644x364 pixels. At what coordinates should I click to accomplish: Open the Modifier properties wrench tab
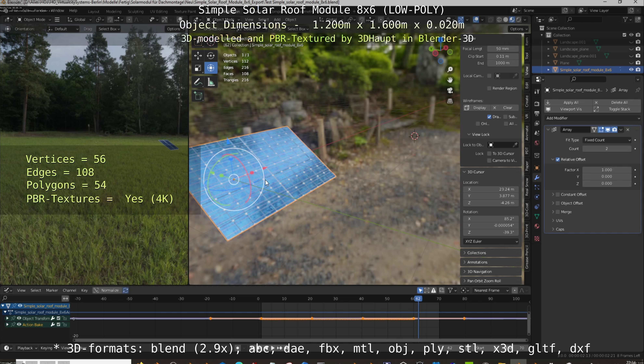coord(537,178)
